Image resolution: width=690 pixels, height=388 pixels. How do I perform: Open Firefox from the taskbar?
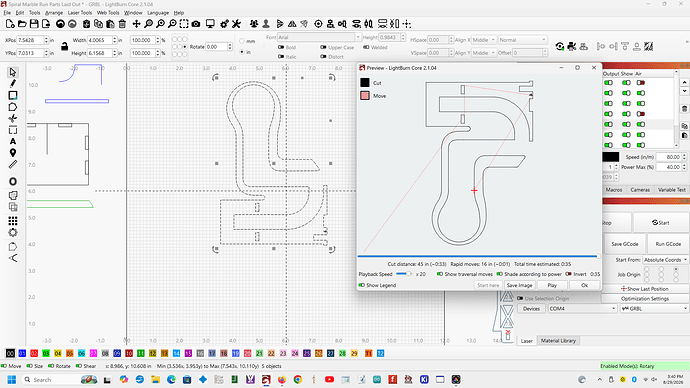pos(282,379)
